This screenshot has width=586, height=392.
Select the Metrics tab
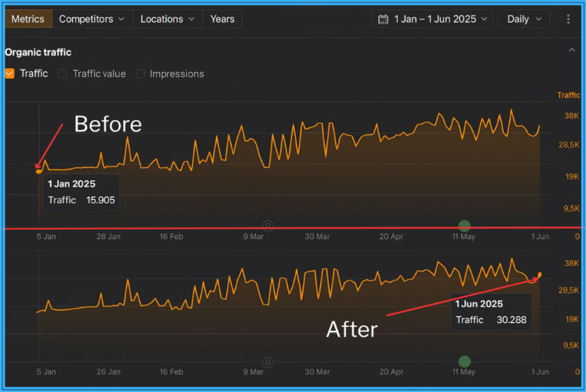pyautogui.click(x=28, y=19)
